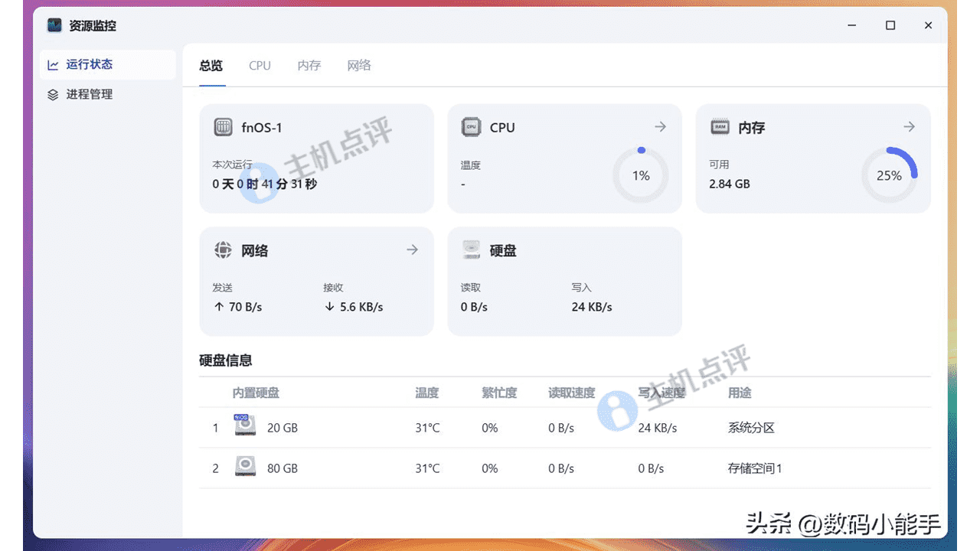
Task: Open CPU details via its arrow
Action: [660, 127]
